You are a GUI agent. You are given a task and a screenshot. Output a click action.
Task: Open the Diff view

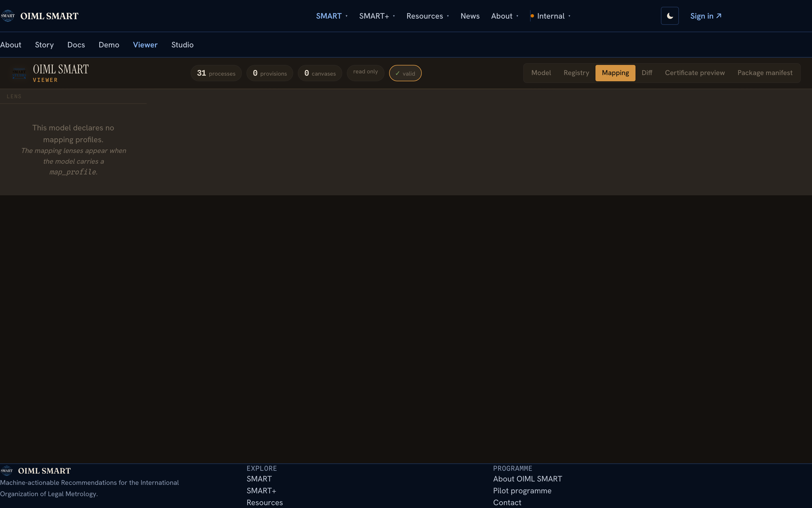646,73
